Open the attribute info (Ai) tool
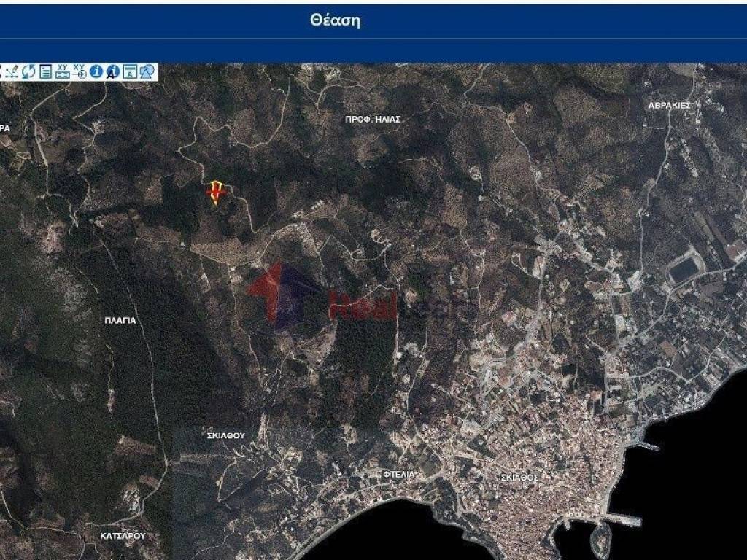 point(112,71)
